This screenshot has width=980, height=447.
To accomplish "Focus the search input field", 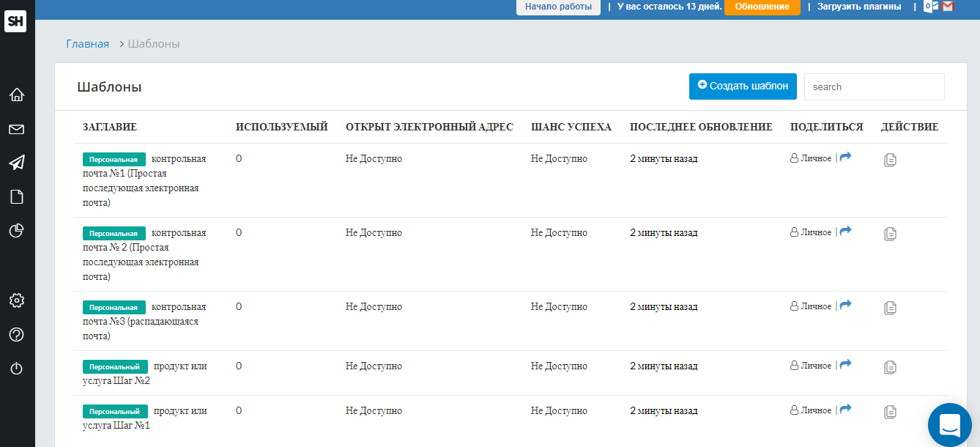I will (874, 86).
